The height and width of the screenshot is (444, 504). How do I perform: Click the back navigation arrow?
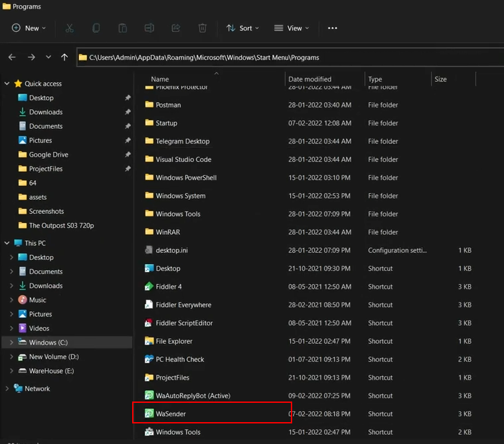(x=12, y=58)
